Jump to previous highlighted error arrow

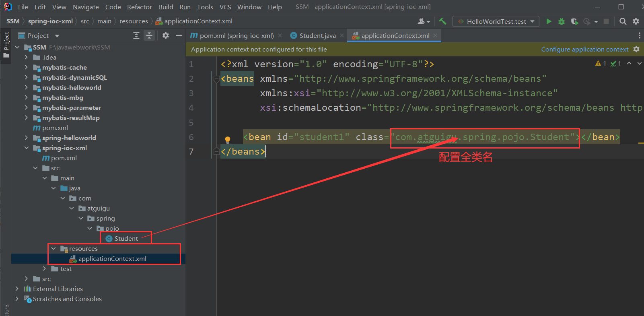(x=629, y=63)
